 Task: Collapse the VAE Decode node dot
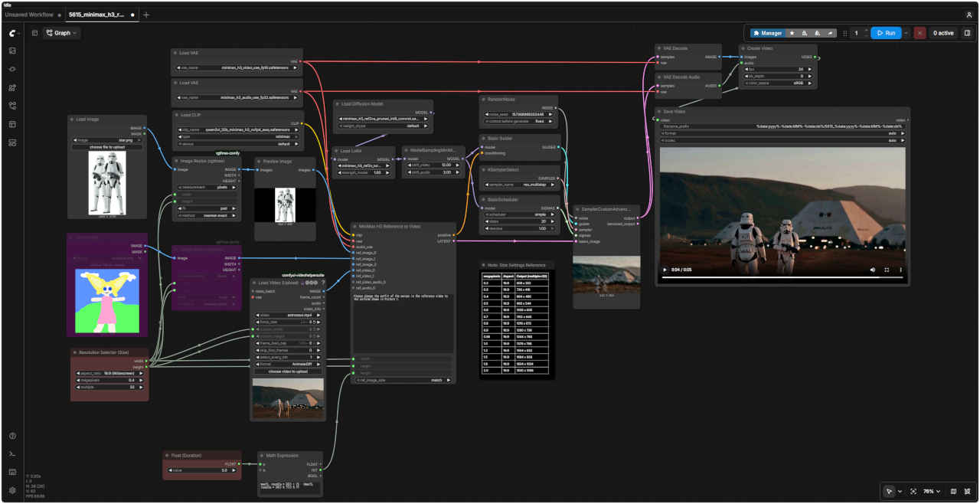coord(658,48)
